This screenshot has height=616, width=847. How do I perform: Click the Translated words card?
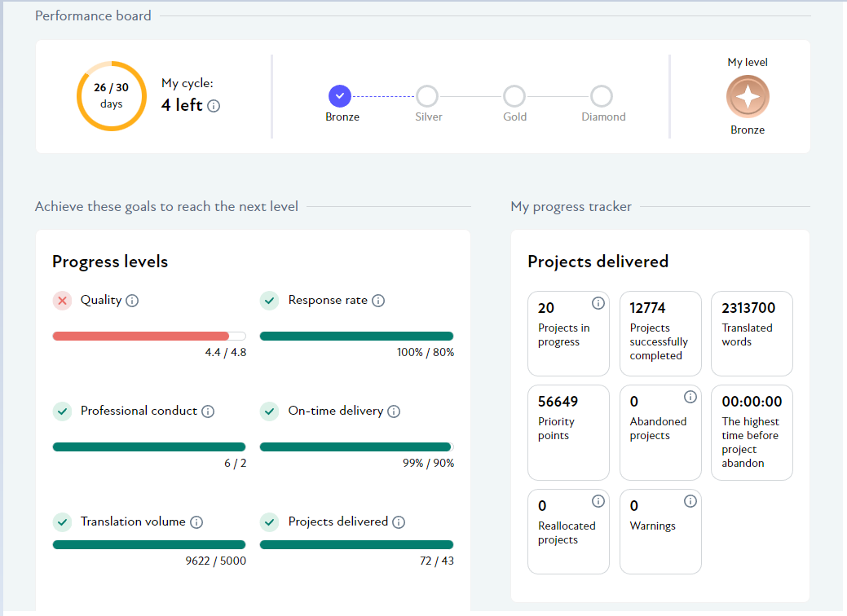752,333
